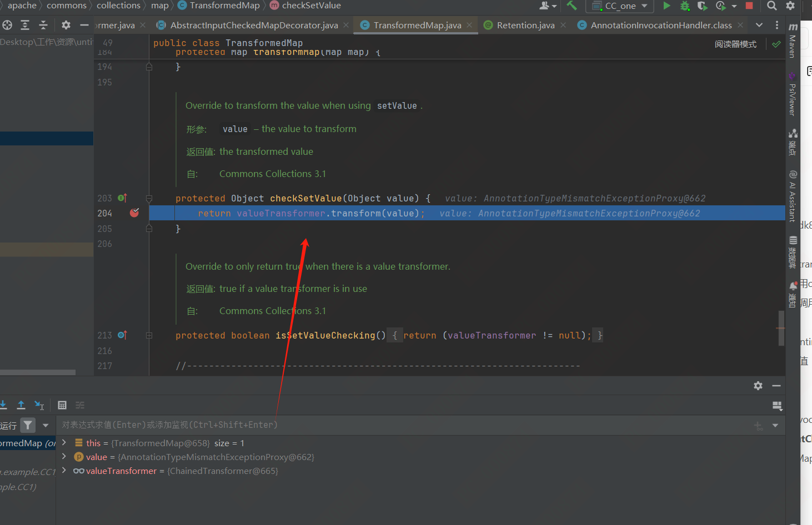812x525 pixels.
Task: Click Select Opened File target icon
Action: click(x=7, y=25)
